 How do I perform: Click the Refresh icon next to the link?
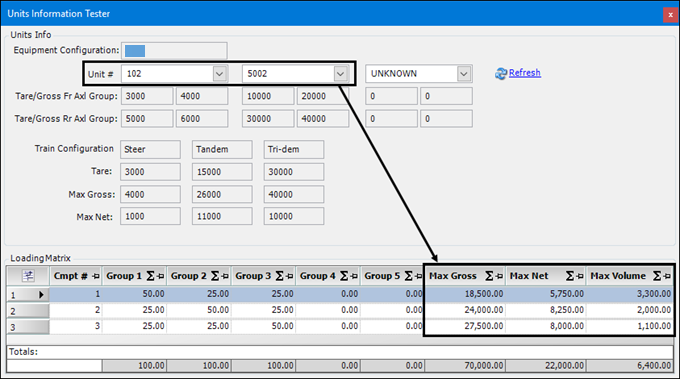point(501,74)
